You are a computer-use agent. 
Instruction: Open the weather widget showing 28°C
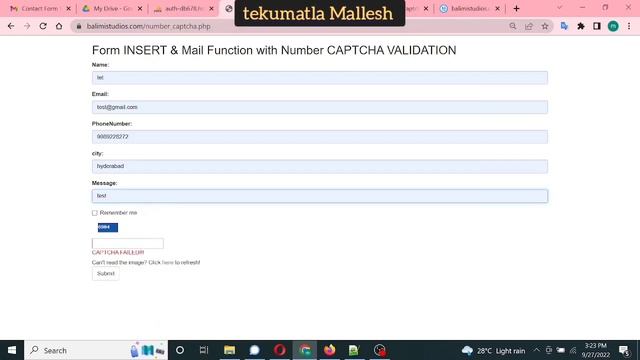(x=493, y=351)
